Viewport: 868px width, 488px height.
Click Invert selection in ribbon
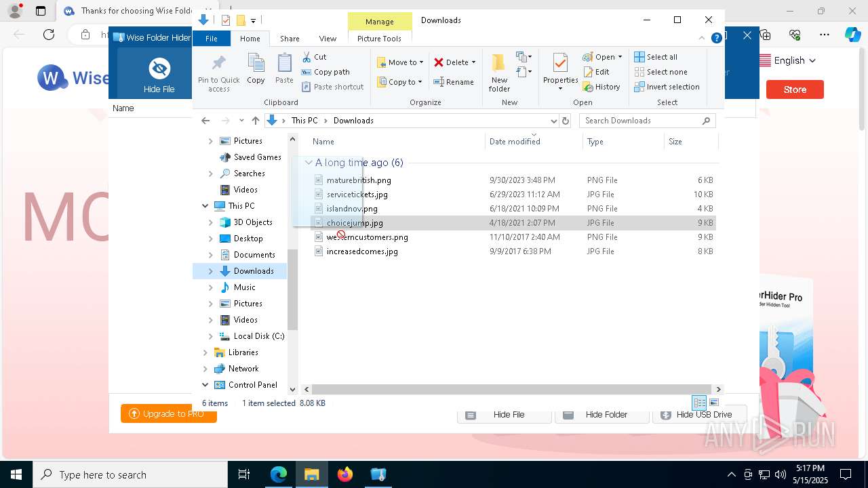667,87
